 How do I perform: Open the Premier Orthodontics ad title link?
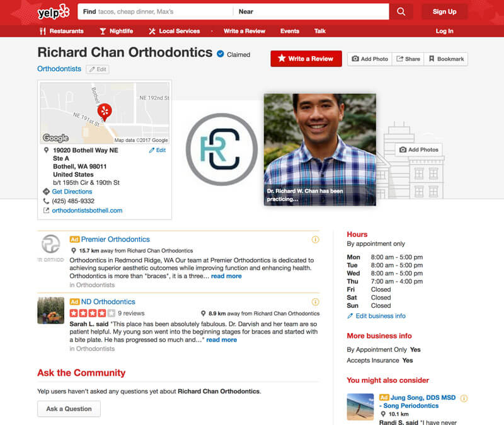coord(115,240)
